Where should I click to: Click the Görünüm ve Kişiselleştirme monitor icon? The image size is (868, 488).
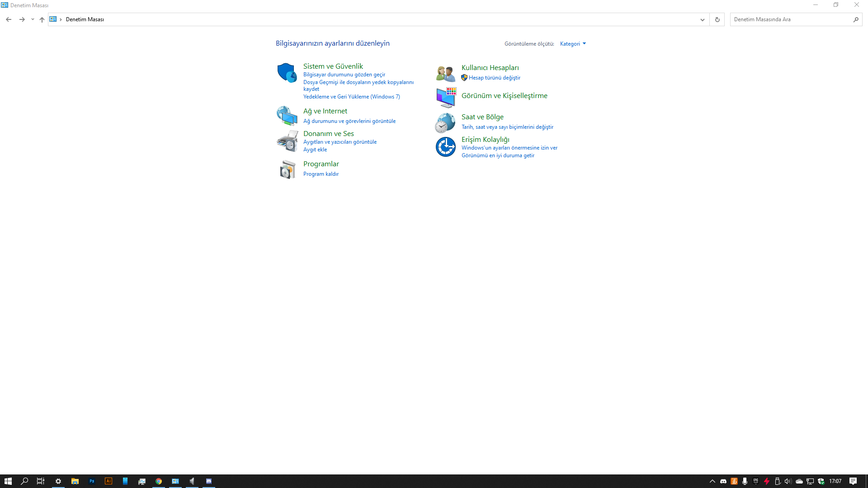click(x=446, y=98)
